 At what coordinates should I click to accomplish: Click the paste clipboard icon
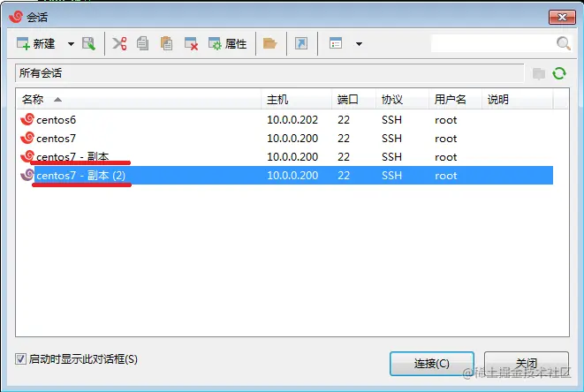166,44
